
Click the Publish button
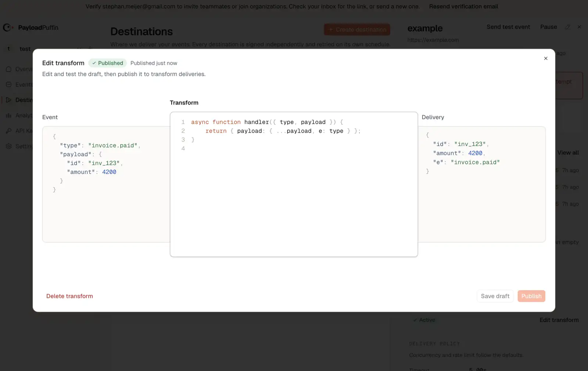(x=531, y=296)
